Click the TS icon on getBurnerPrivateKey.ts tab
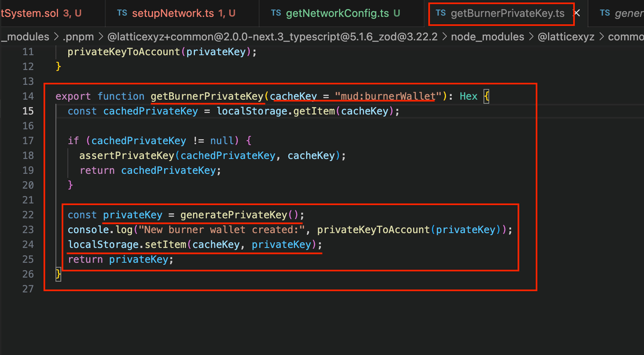Image resolution: width=644 pixels, height=355 pixels. 441,13
